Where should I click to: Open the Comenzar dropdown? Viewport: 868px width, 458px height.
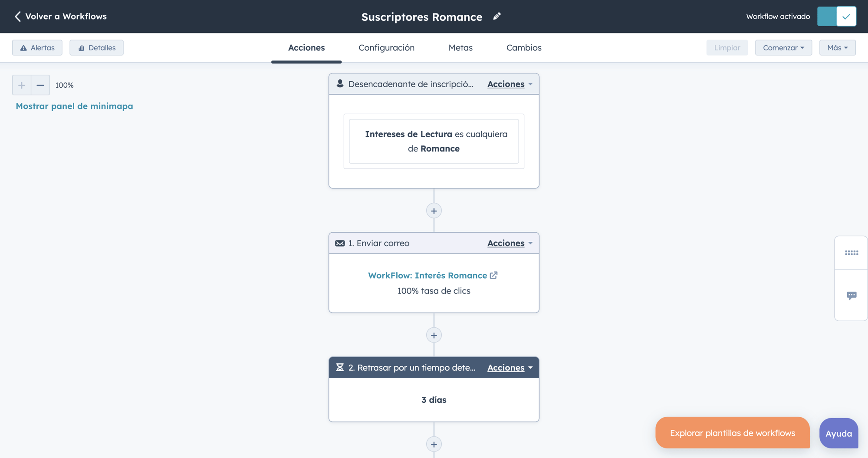(x=783, y=48)
